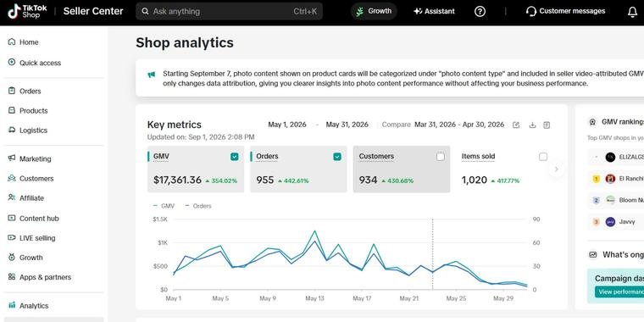Click the Logistics truck icon in sidebar
Viewport: 644px width, 322px height.
[x=12, y=130]
